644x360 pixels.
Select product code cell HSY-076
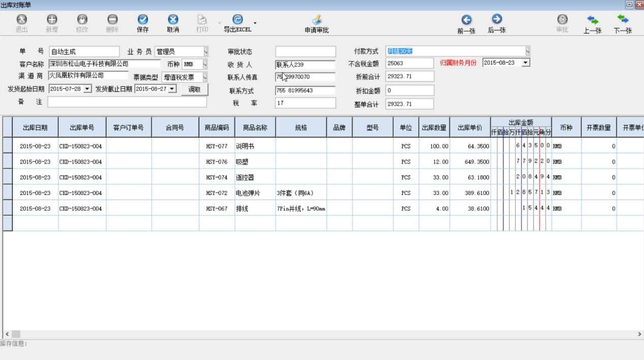(x=217, y=161)
